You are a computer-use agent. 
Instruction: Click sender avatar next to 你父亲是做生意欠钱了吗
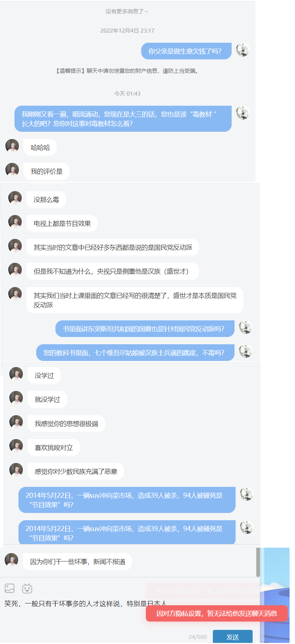tap(243, 50)
